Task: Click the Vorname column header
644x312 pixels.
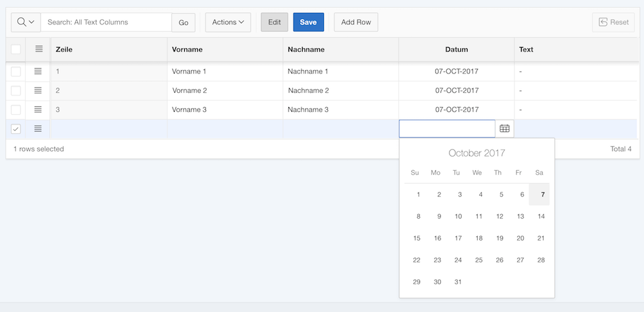Action: 225,50
